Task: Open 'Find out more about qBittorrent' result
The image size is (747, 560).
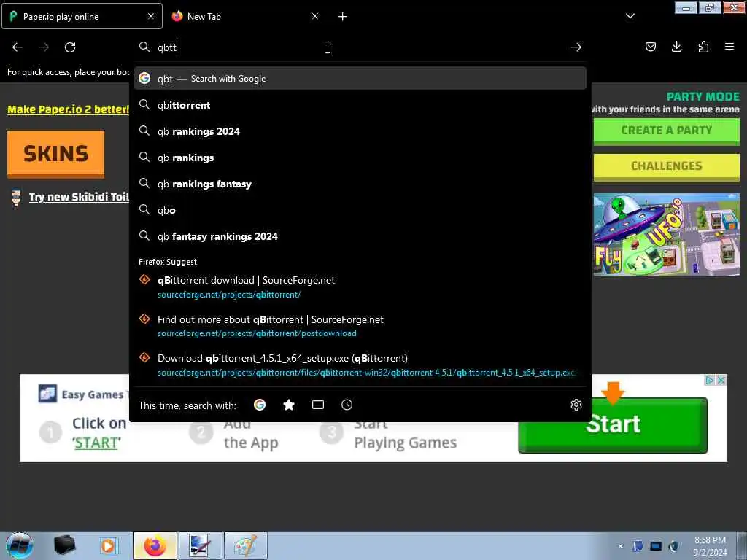Action: tap(360, 326)
